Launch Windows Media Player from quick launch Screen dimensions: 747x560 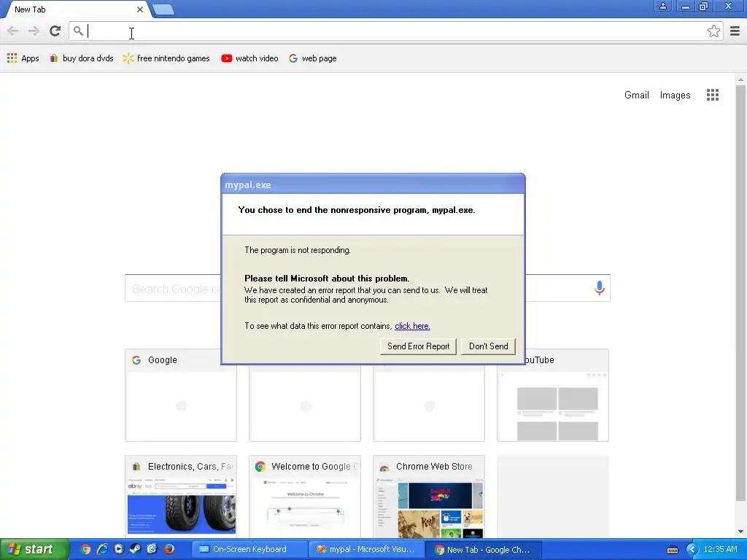[118, 549]
